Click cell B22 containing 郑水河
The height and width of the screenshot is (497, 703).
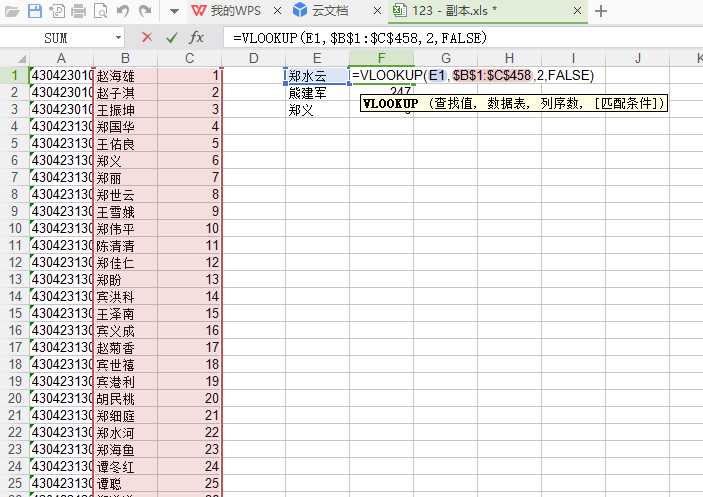126,433
